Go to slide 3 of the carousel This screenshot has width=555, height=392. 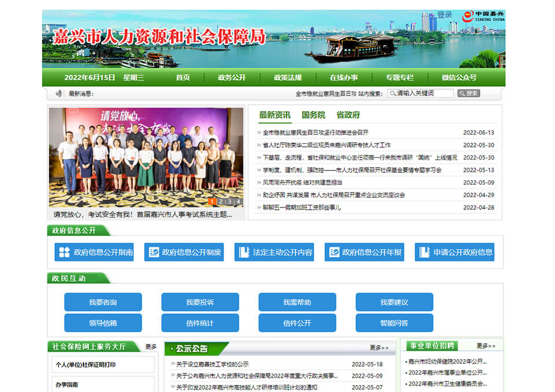(x=230, y=202)
